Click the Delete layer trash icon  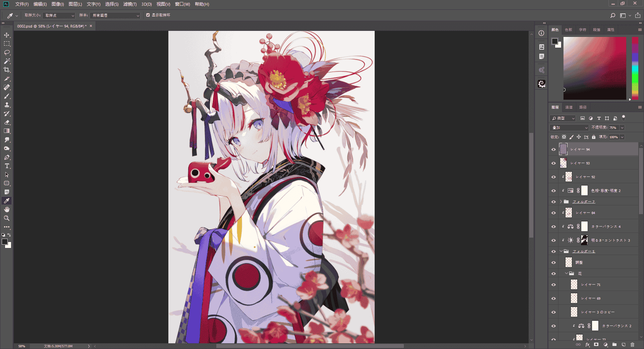tap(633, 345)
